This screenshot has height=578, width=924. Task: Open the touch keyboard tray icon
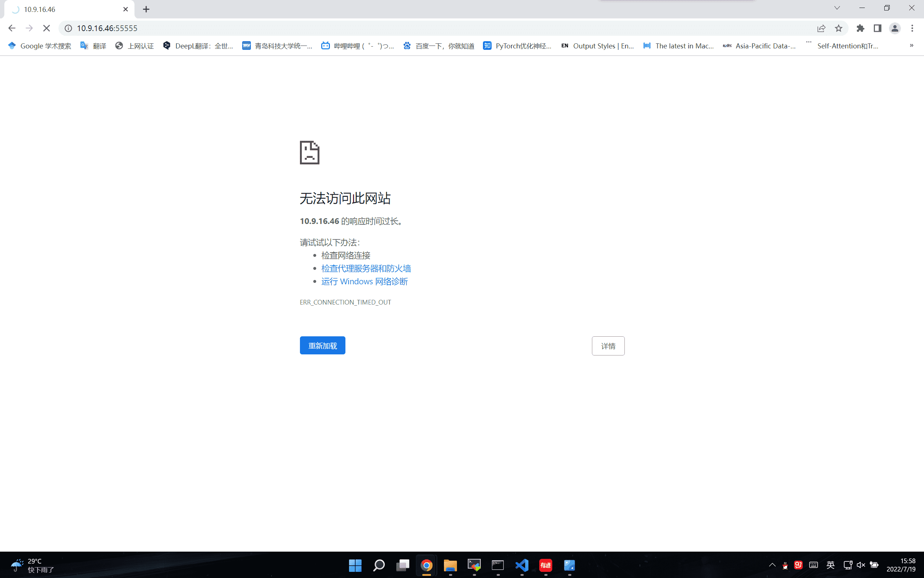pos(814,565)
